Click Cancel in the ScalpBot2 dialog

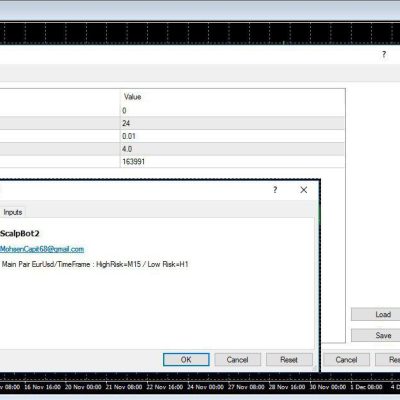pyautogui.click(x=237, y=360)
